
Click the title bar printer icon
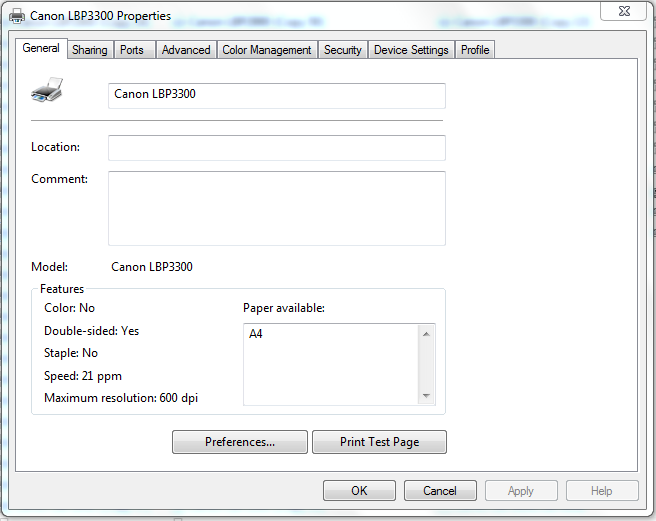(17, 16)
